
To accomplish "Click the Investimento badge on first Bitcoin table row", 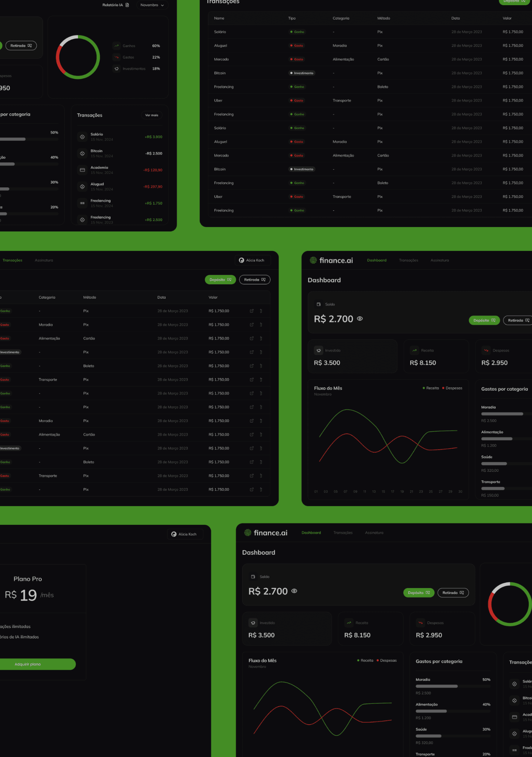I will coord(302,73).
